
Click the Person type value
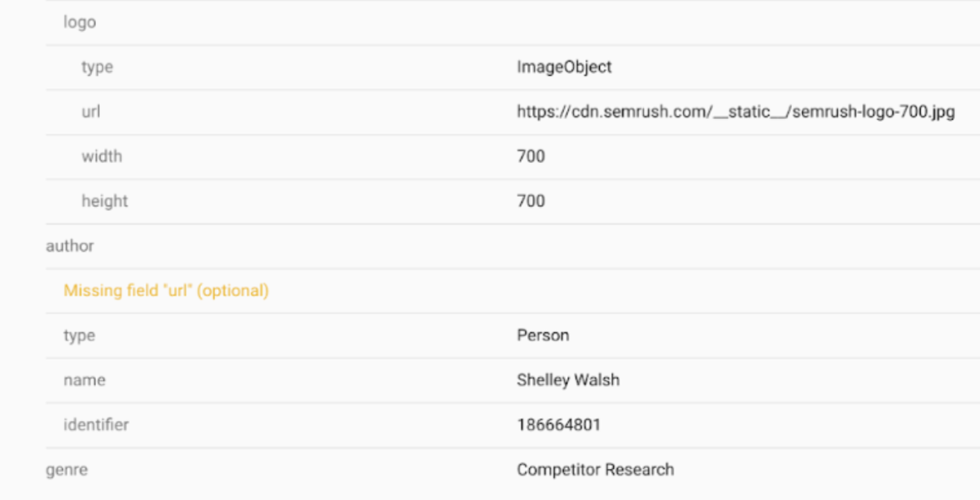tap(543, 336)
